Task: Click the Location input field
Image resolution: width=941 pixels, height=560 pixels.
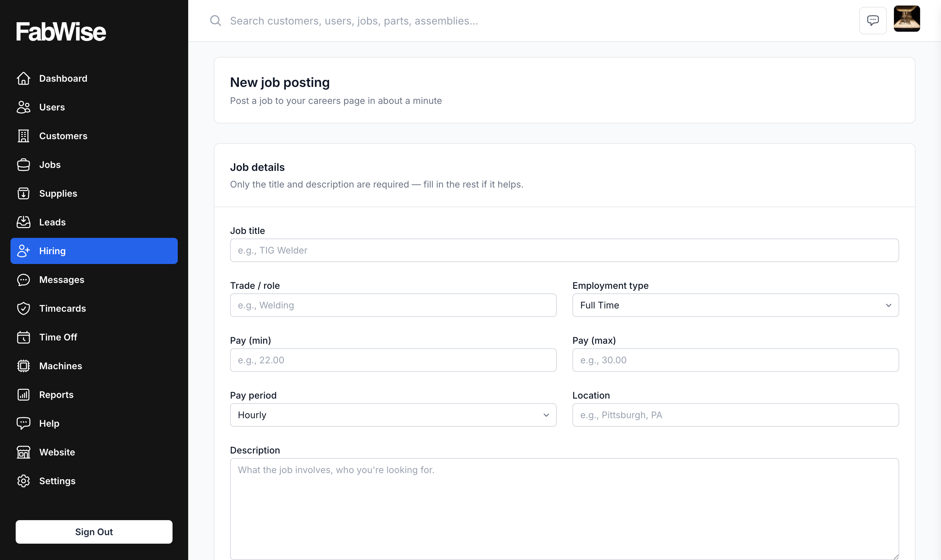Action: pos(735,415)
